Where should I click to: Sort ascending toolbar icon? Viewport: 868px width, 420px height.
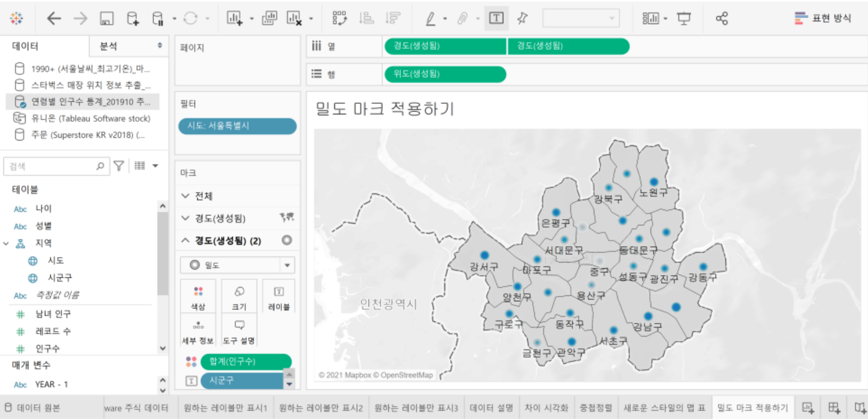coord(366,19)
